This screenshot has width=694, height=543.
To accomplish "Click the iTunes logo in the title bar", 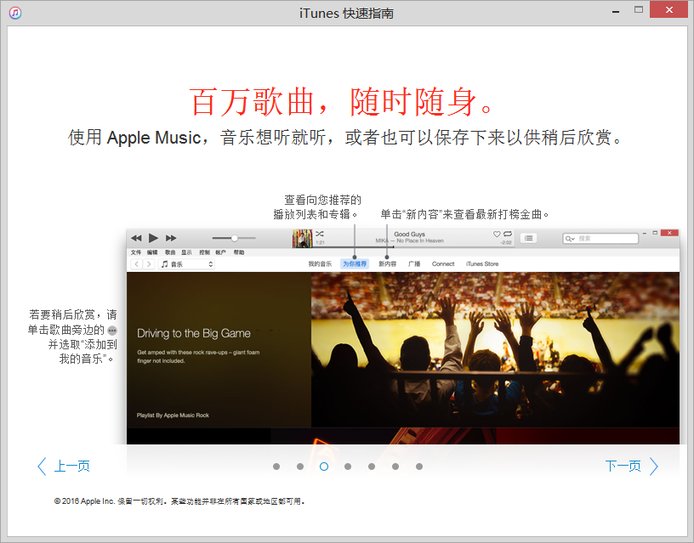I will coord(15,13).
